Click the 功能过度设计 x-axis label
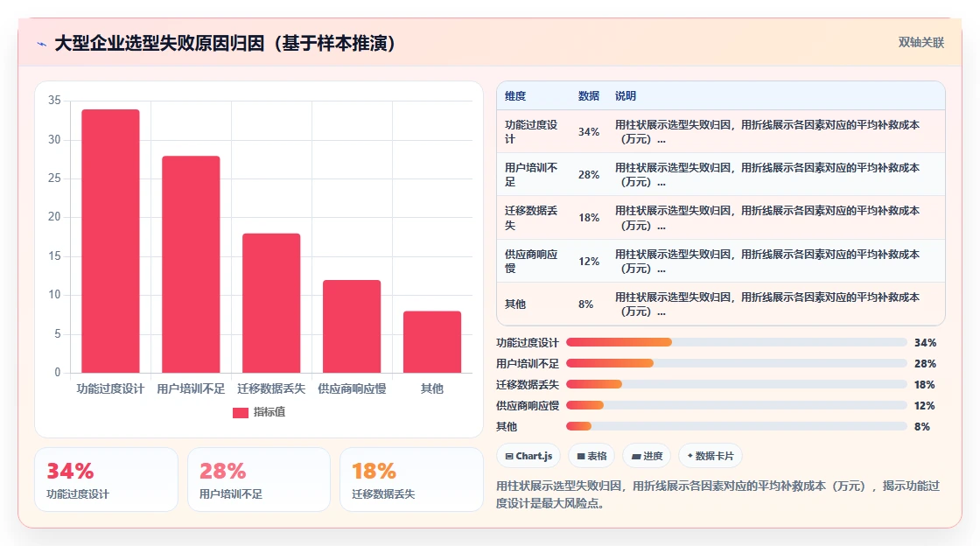The height and width of the screenshot is (546, 980). pyautogui.click(x=110, y=388)
